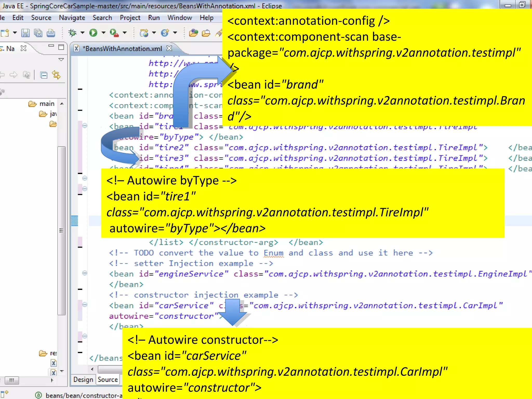Close the Navigator view tab
The height and width of the screenshot is (399, 532).
pyautogui.click(x=23, y=48)
